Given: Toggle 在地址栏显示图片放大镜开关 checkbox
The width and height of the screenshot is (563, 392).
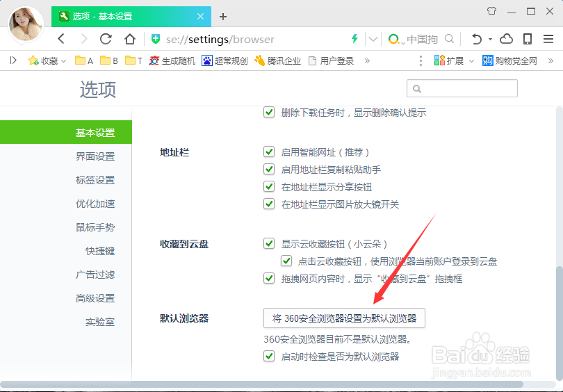Looking at the screenshot, I should pos(269,204).
